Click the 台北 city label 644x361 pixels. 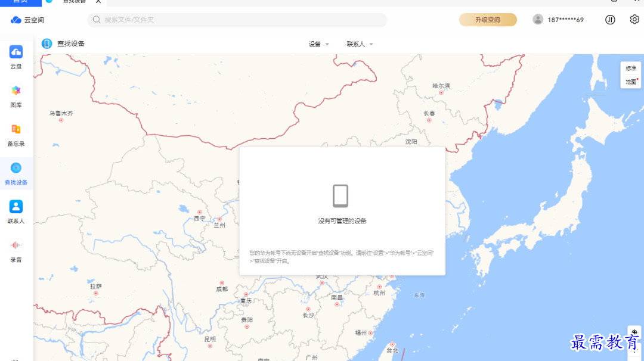coord(392,350)
